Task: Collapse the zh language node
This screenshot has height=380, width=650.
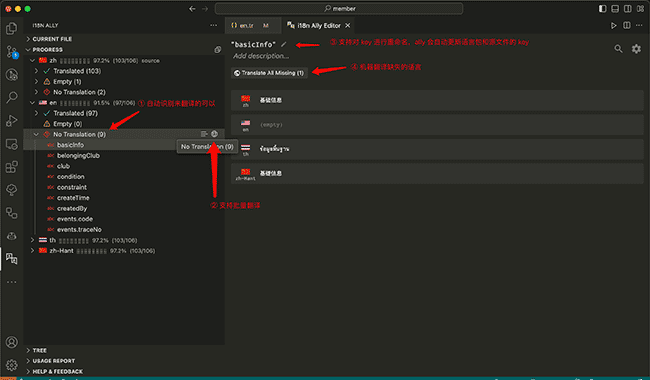Action: point(32,61)
